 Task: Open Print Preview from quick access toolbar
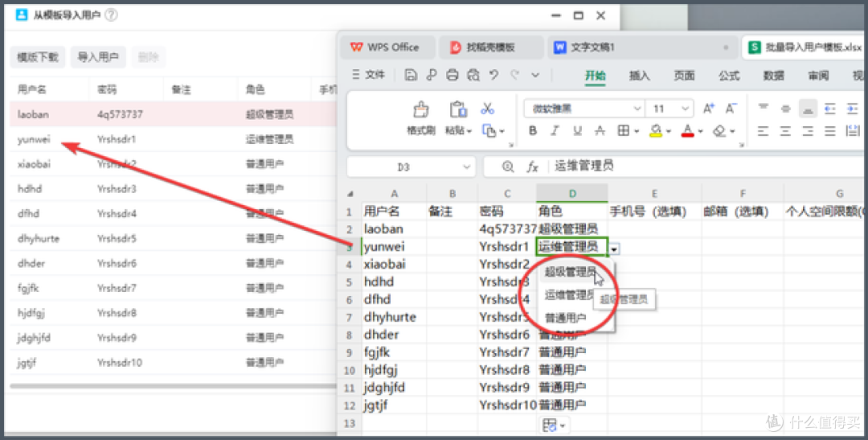click(473, 75)
